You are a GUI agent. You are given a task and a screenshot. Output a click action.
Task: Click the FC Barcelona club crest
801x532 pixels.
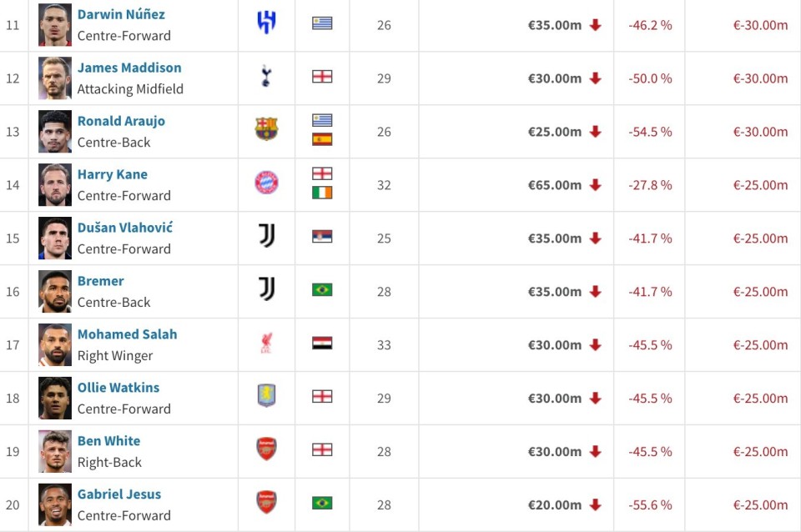266,130
